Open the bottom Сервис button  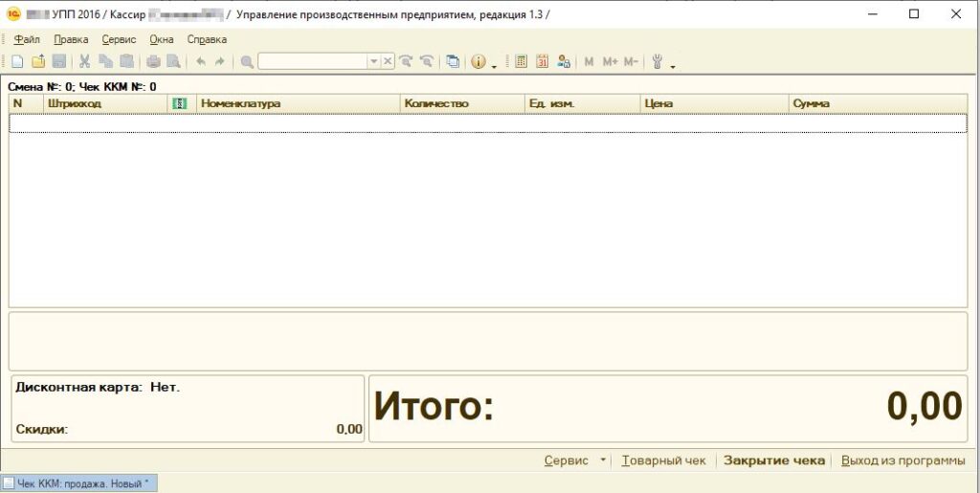(x=567, y=460)
